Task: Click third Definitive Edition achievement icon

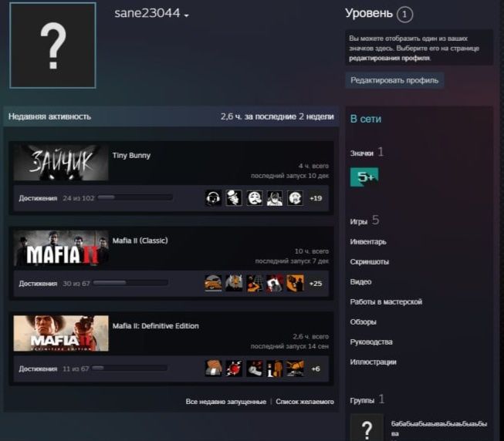Action: [254, 369]
